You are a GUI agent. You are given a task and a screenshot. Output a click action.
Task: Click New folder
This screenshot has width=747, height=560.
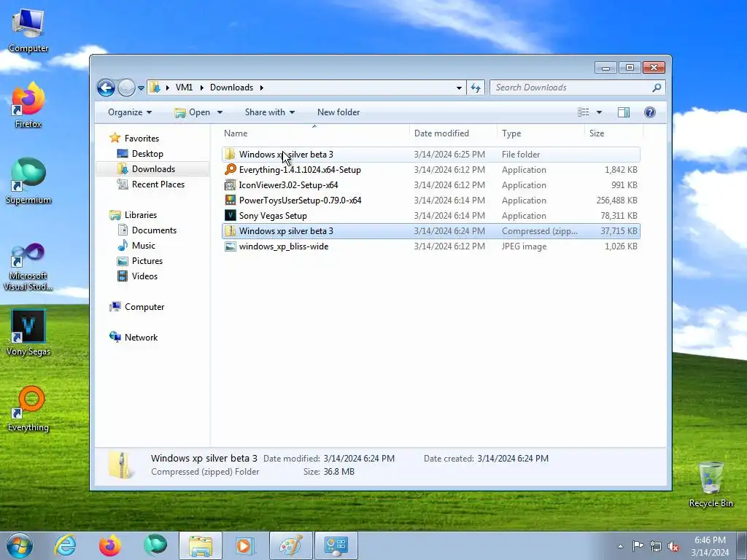(x=338, y=112)
